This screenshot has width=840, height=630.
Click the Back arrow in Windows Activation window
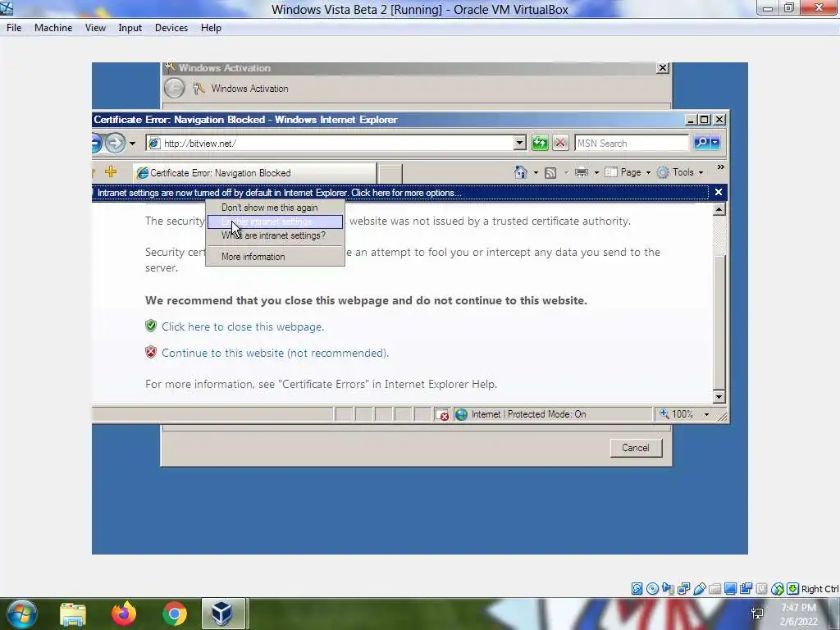[x=174, y=89]
